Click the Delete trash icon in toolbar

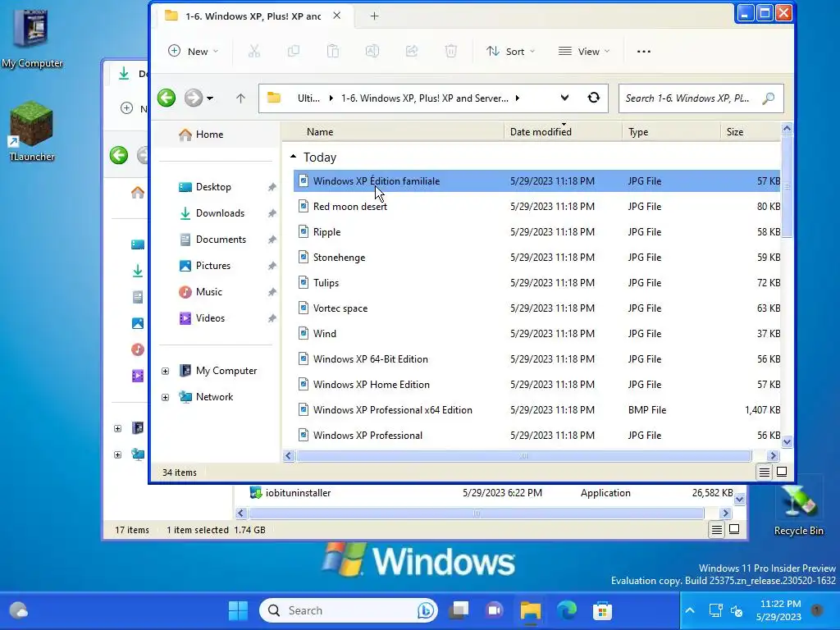pyautogui.click(x=451, y=52)
